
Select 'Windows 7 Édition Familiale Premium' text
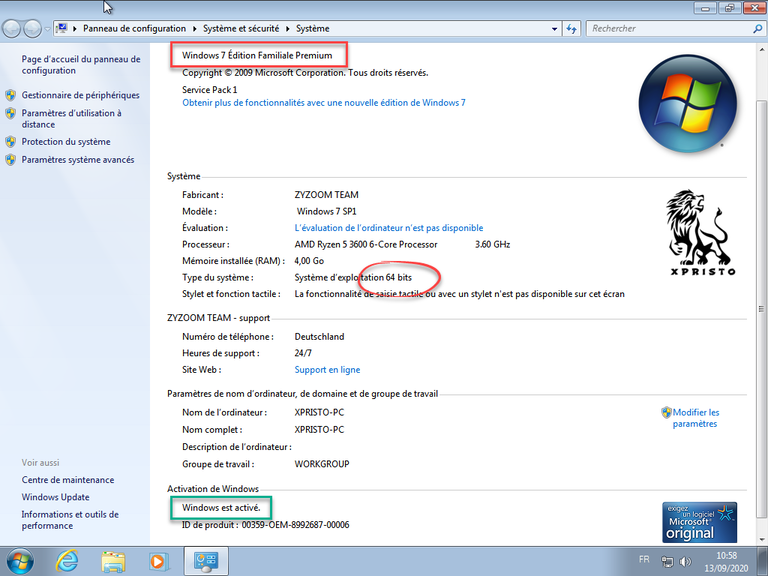pyautogui.click(x=257, y=55)
